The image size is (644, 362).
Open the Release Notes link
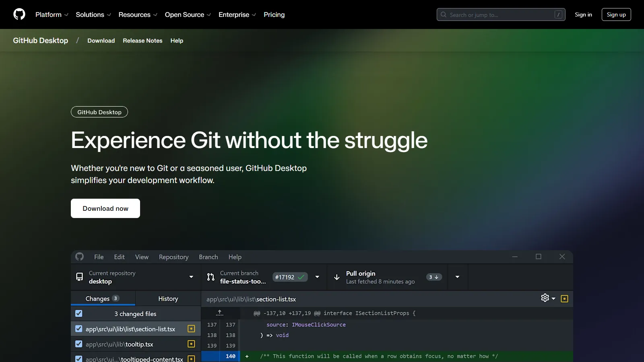tap(142, 40)
